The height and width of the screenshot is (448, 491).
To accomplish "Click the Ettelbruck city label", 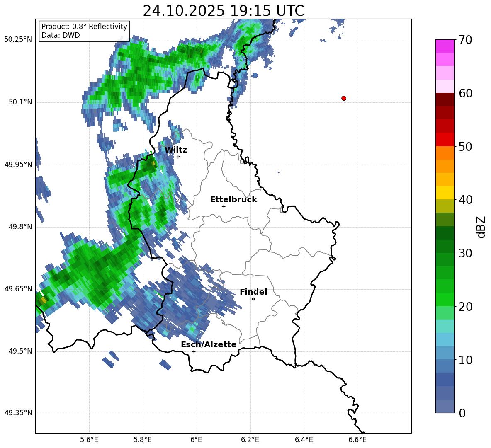I will click(x=233, y=200).
